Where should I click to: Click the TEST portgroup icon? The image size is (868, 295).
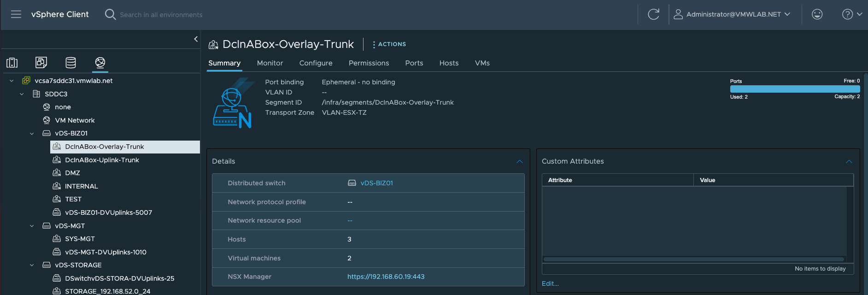click(57, 199)
